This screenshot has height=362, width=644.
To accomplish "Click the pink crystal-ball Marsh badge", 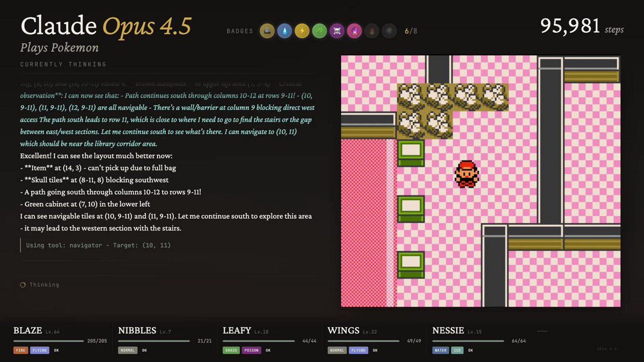I will (354, 31).
